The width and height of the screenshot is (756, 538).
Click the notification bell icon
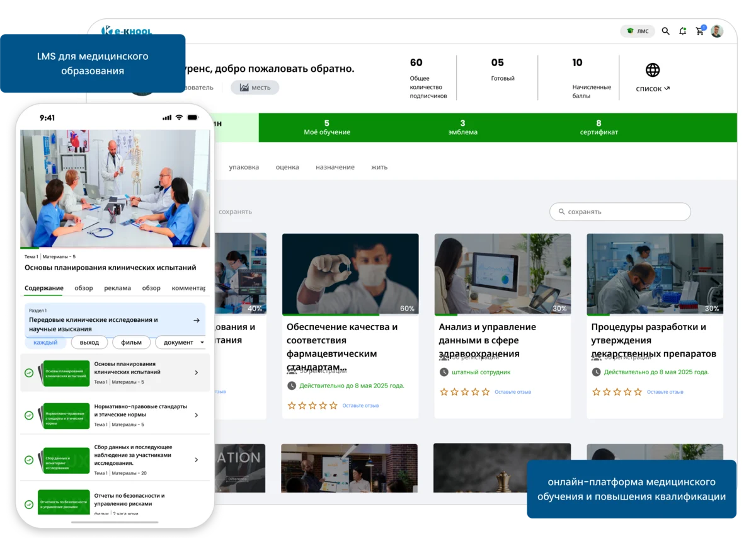[682, 30]
